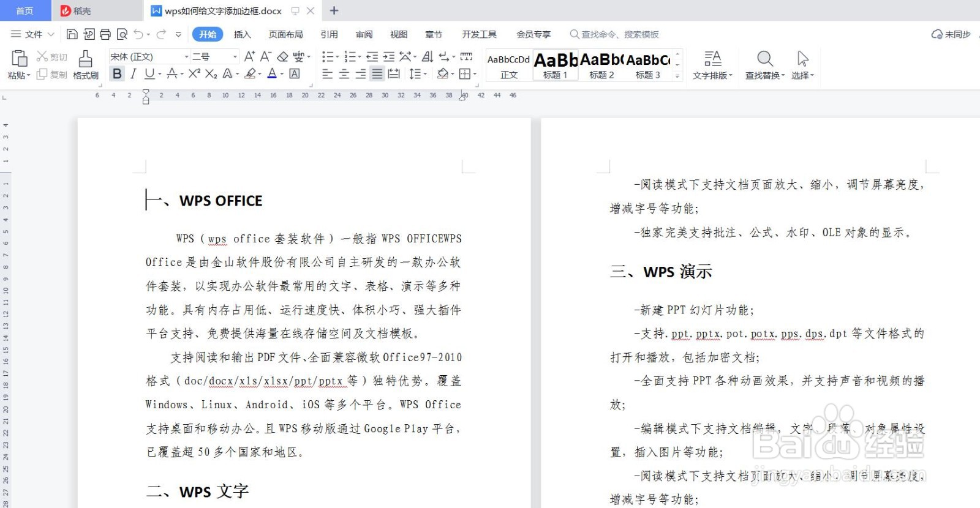Toggle Subscript X₂ formatting
Viewport: 980px width, 508px height.
tap(211, 74)
